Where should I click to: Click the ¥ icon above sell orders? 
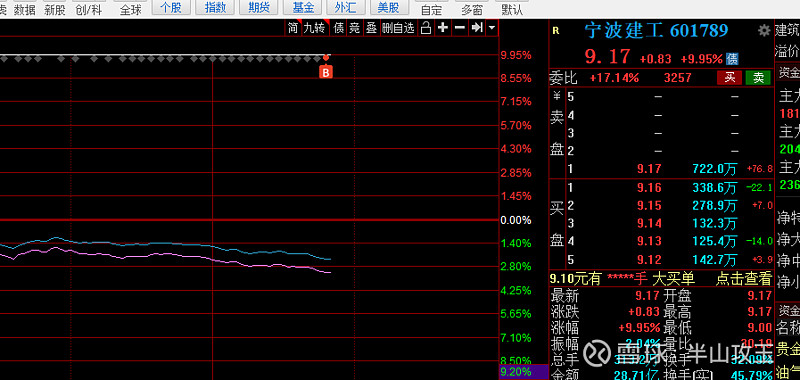point(557,95)
